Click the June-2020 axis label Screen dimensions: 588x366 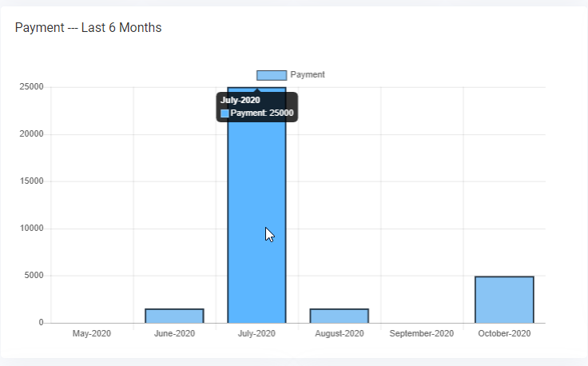(174, 333)
